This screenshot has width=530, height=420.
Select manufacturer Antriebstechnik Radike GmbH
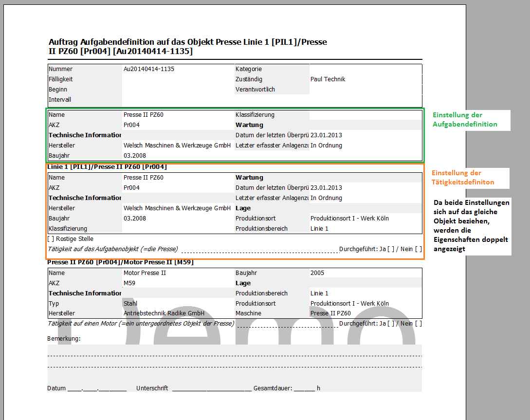tap(164, 313)
